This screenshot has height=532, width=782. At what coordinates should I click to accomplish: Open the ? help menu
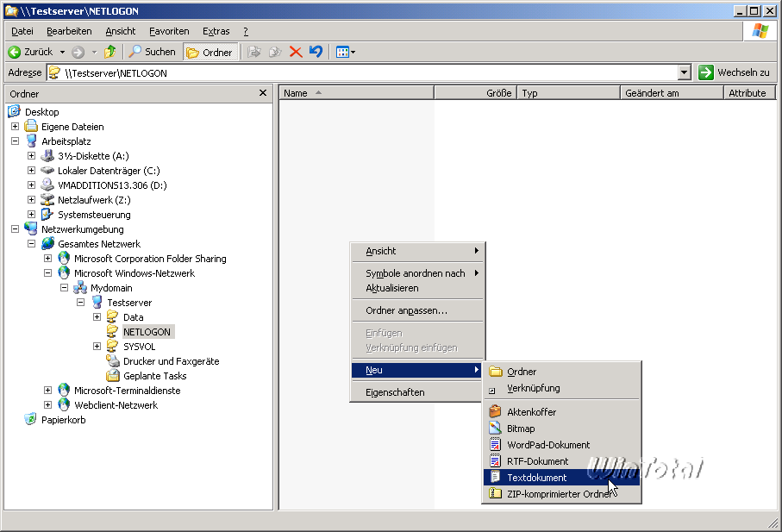coord(246,31)
